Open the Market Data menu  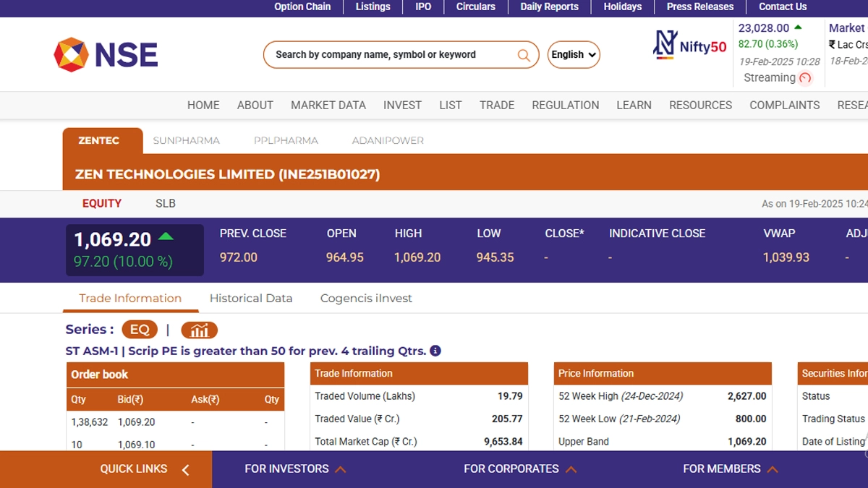[x=328, y=105]
